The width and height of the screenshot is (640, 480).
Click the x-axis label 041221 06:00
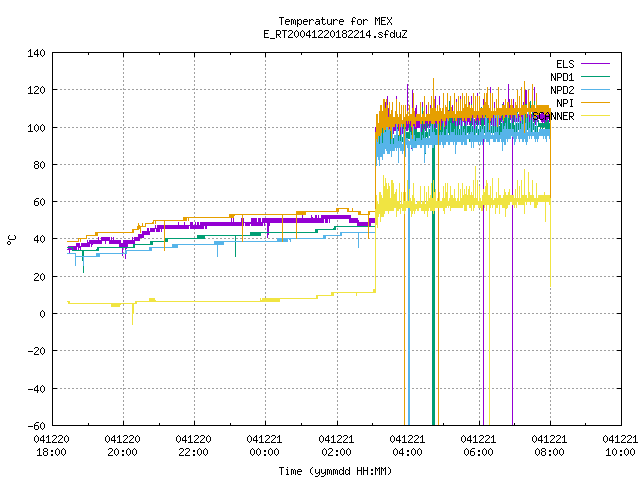coord(478,446)
